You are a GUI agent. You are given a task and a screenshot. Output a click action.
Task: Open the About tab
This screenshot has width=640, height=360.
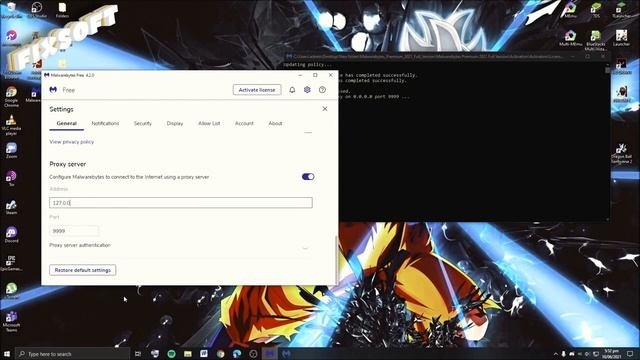275,123
